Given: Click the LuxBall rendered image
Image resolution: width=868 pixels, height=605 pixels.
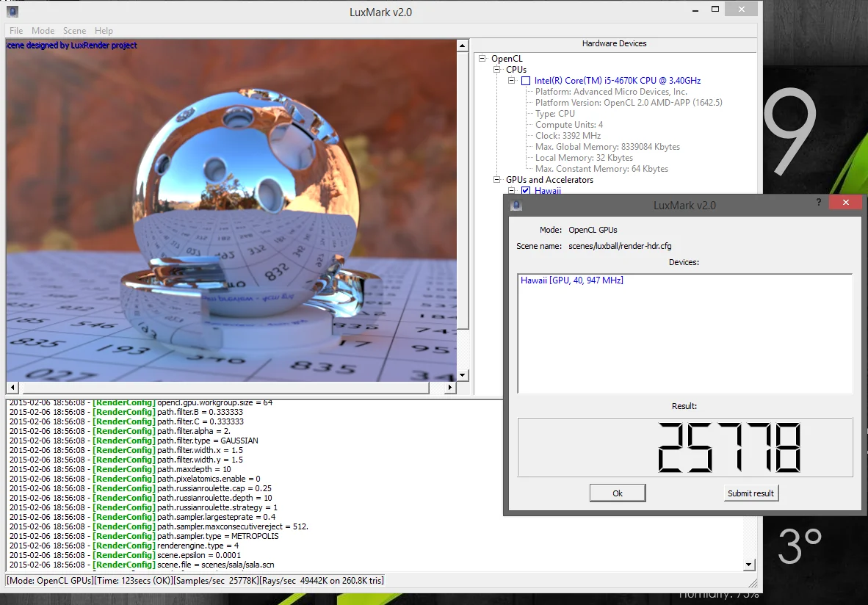Looking at the screenshot, I should tap(231, 210).
